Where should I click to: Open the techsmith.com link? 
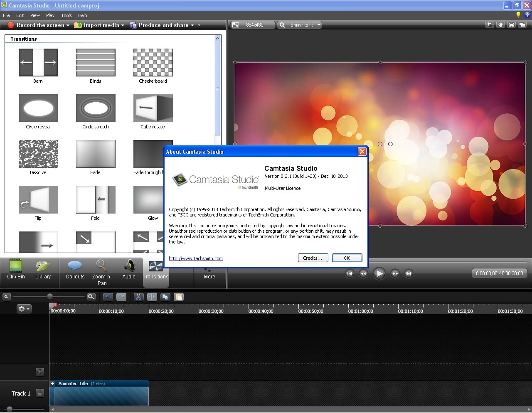pyautogui.click(x=195, y=258)
